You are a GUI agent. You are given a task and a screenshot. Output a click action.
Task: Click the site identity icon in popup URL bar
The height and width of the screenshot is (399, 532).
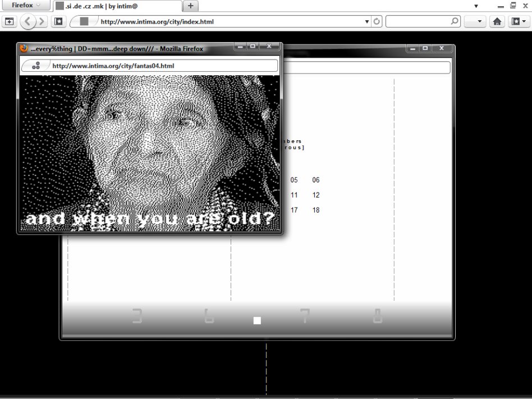click(x=35, y=66)
